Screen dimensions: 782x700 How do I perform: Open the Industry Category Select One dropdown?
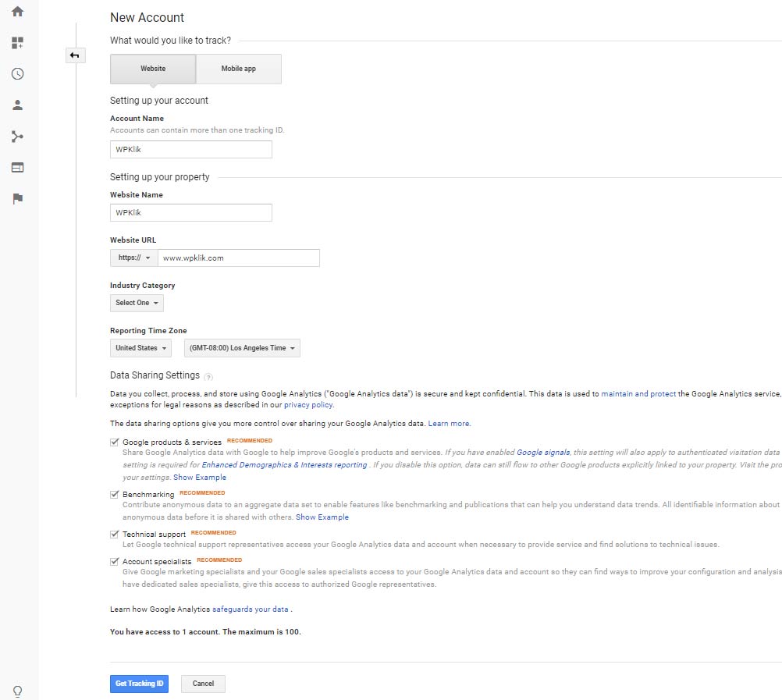tap(137, 303)
